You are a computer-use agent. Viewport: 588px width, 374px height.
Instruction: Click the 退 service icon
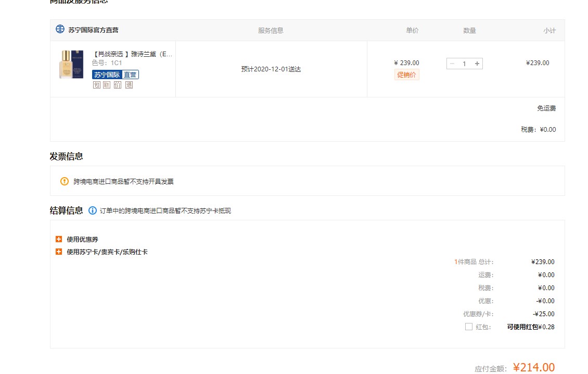coord(129,85)
